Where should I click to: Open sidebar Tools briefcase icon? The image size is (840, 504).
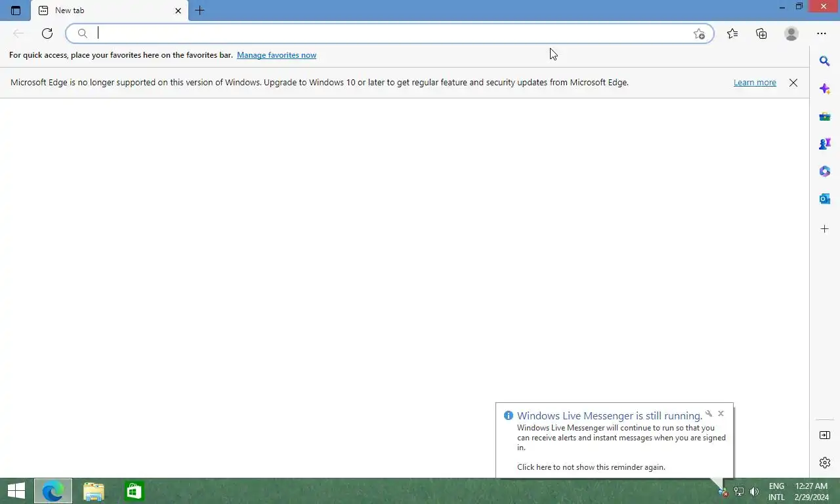(x=825, y=116)
